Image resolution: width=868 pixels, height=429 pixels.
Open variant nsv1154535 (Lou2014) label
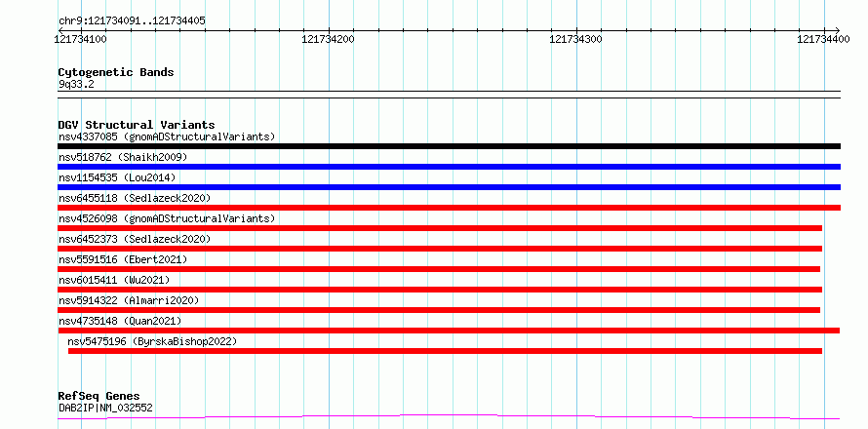pyautogui.click(x=117, y=177)
